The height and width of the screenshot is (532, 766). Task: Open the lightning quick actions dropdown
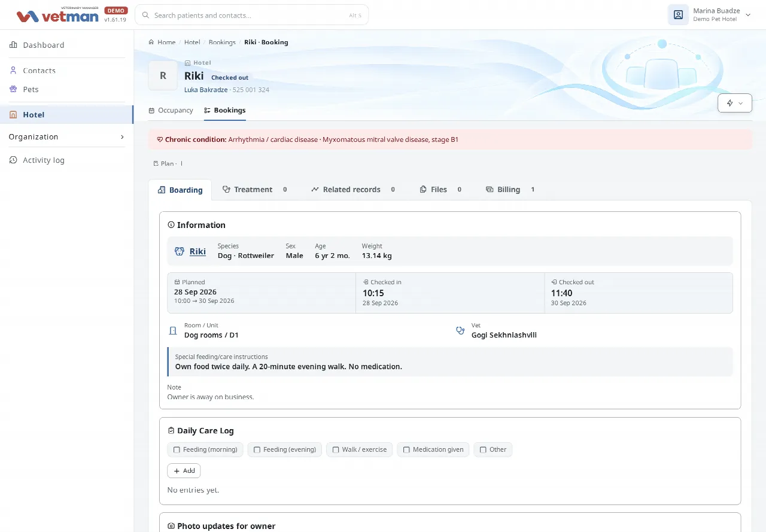click(x=734, y=103)
